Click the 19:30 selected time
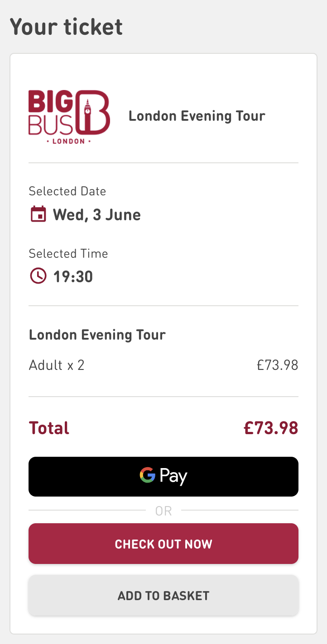The height and width of the screenshot is (644, 327). coord(73,276)
